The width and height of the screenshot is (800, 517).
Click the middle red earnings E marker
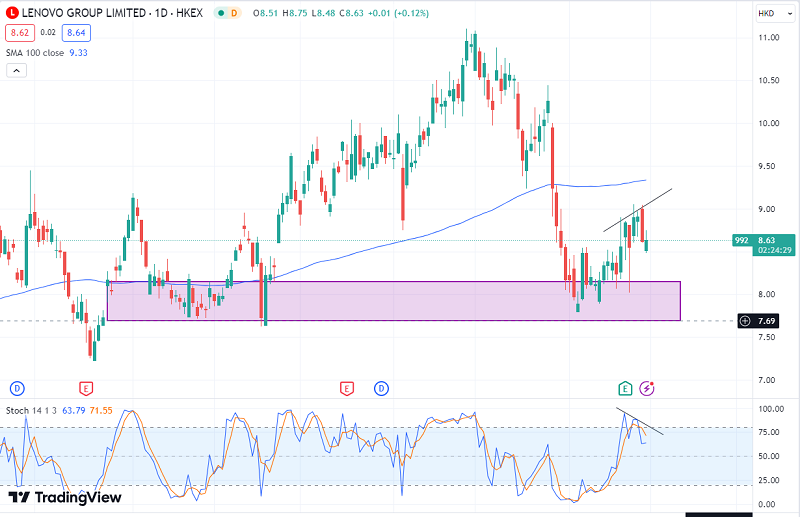click(x=347, y=387)
